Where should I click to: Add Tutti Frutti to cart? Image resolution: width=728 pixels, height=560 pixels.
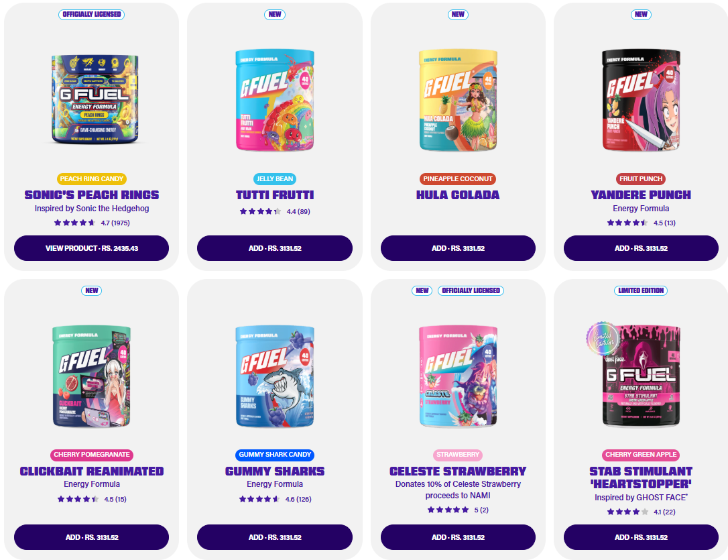pyautogui.click(x=275, y=248)
